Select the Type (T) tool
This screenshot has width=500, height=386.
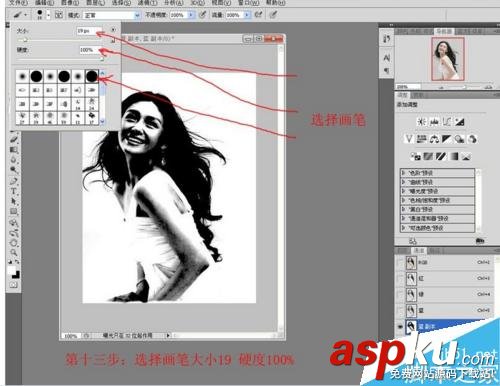pos(14,191)
